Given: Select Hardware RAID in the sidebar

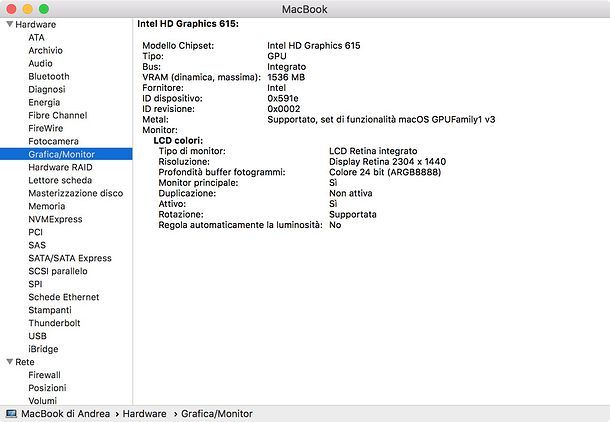Looking at the screenshot, I should 60,167.
